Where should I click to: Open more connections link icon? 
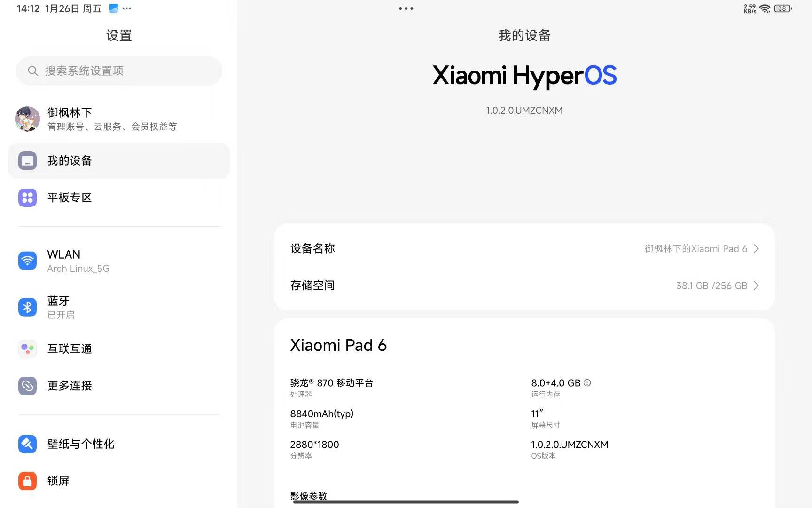click(27, 386)
